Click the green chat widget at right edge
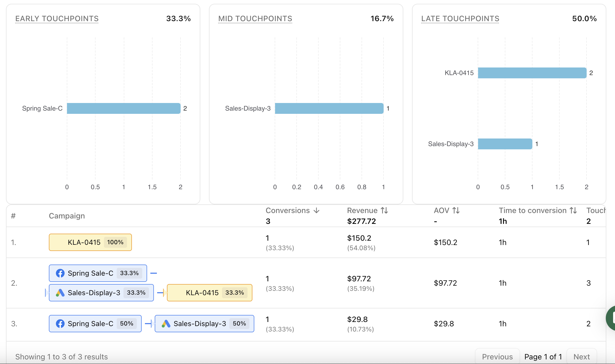 (x=611, y=318)
